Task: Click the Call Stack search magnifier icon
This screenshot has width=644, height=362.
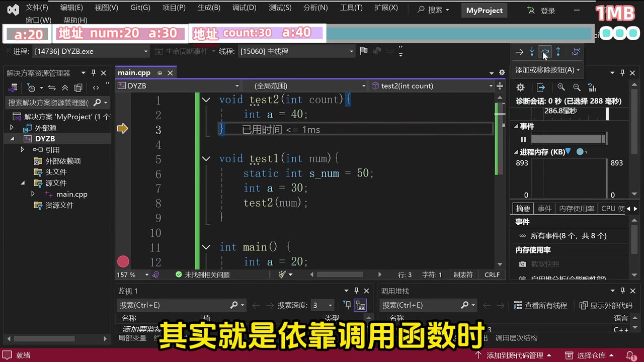Action: [x=465, y=305]
